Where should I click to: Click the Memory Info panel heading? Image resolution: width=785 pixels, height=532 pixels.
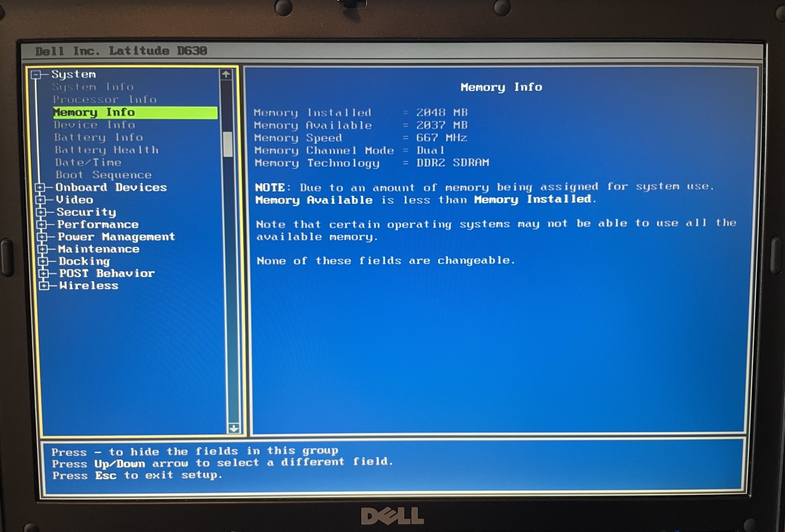(x=501, y=87)
